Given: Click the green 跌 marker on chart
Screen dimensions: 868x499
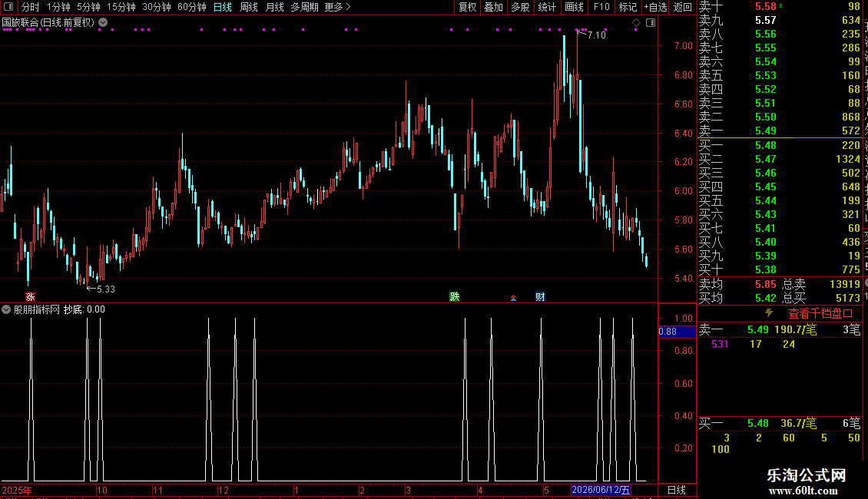Looking at the screenshot, I should pos(455,296).
